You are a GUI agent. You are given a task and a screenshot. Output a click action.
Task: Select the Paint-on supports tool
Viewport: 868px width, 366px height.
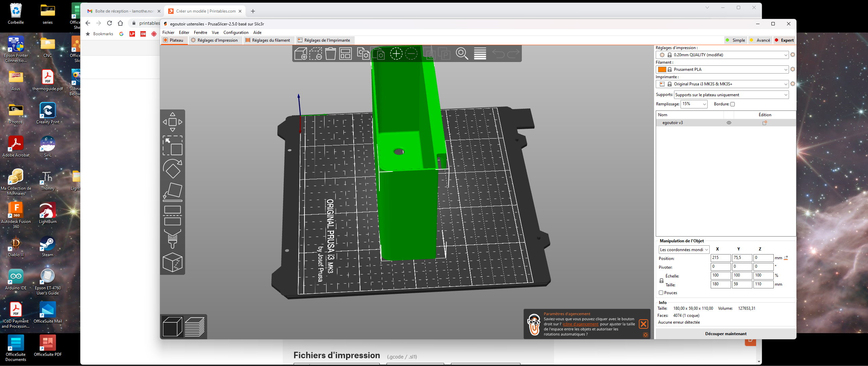click(173, 239)
